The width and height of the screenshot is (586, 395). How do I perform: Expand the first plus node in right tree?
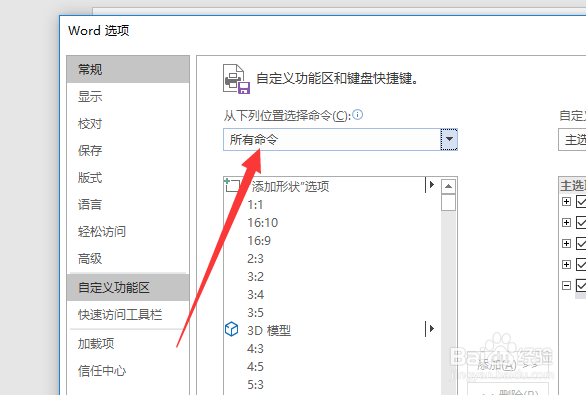tap(567, 202)
